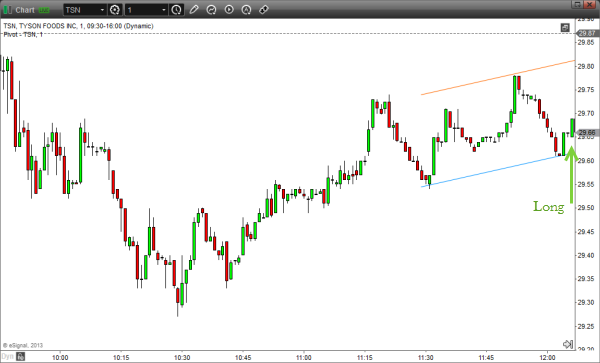The height and width of the screenshot is (363, 600).
Task: Click the play replay icon
Action: [229, 10]
